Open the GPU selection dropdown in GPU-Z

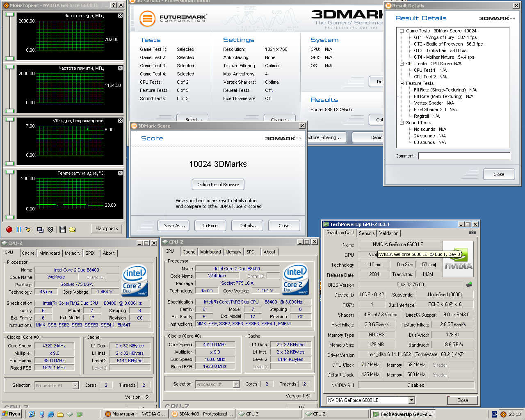(x=411, y=400)
